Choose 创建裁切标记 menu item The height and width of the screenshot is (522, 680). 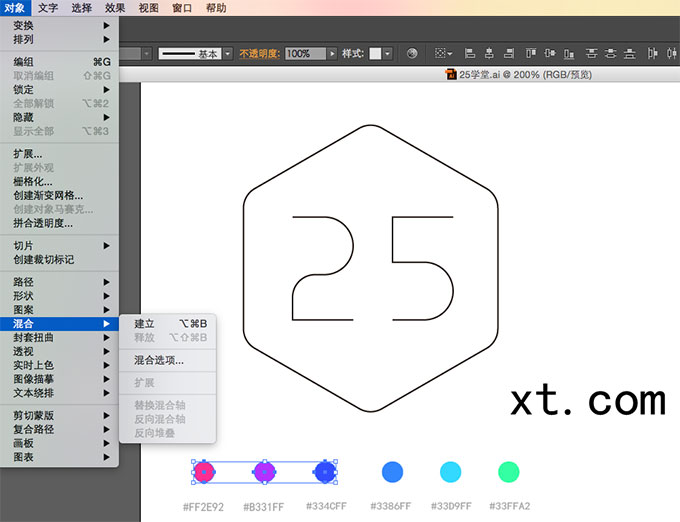click(x=59, y=260)
